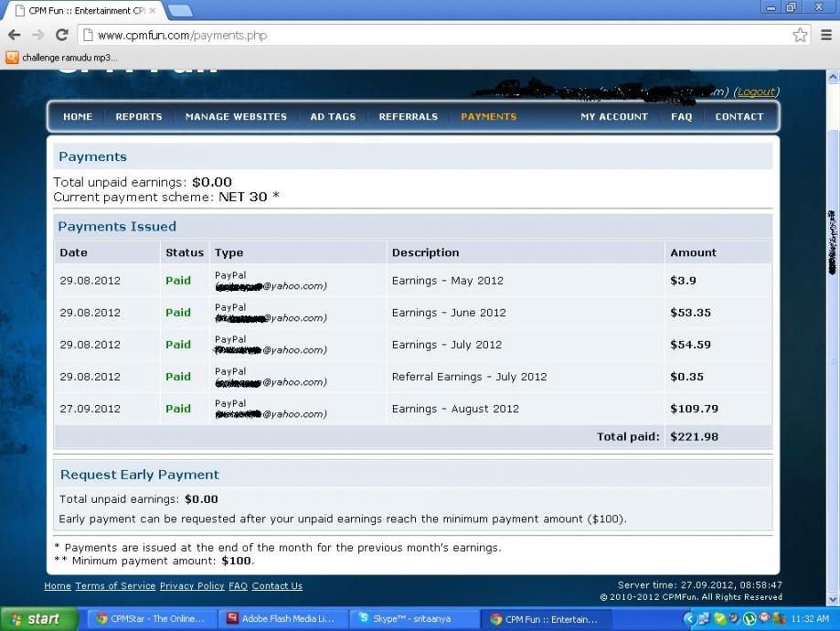Click the $109.79 amount
Viewport: 840px width, 631px height.
point(694,409)
